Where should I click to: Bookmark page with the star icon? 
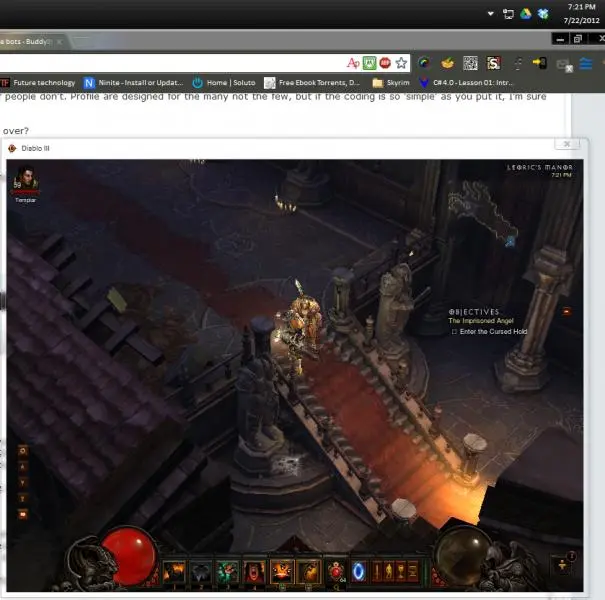click(401, 63)
